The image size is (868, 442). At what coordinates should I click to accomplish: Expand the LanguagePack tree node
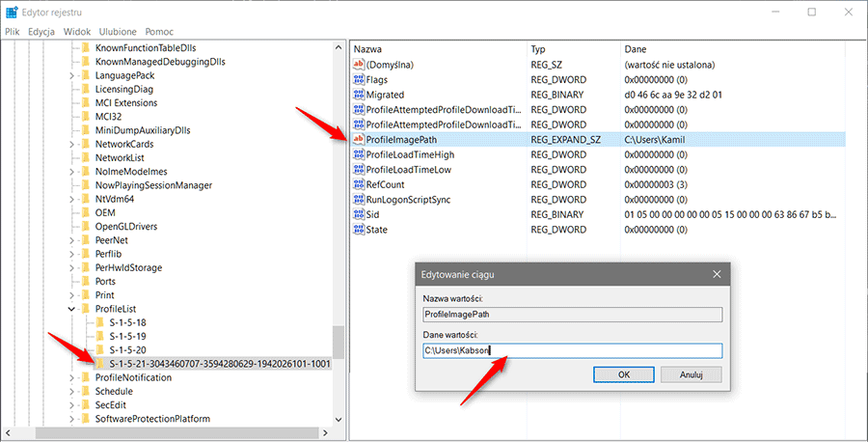coord(71,75)
